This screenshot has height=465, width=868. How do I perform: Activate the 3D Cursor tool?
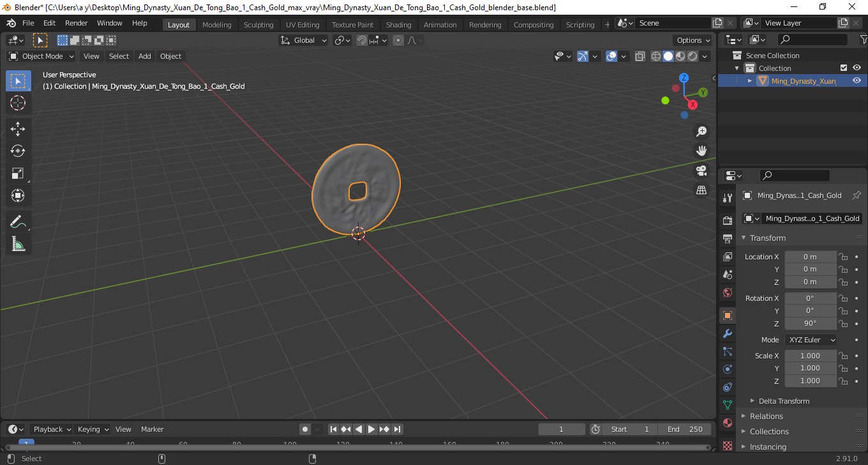(x=18, y=103)
